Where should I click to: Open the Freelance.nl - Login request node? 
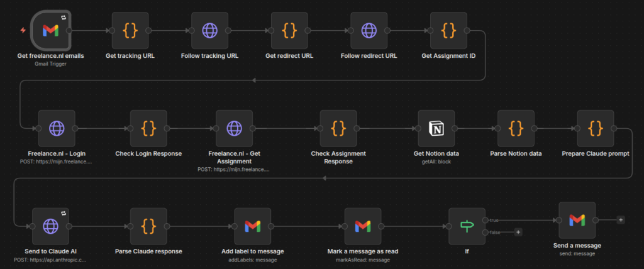pos(57,128)
